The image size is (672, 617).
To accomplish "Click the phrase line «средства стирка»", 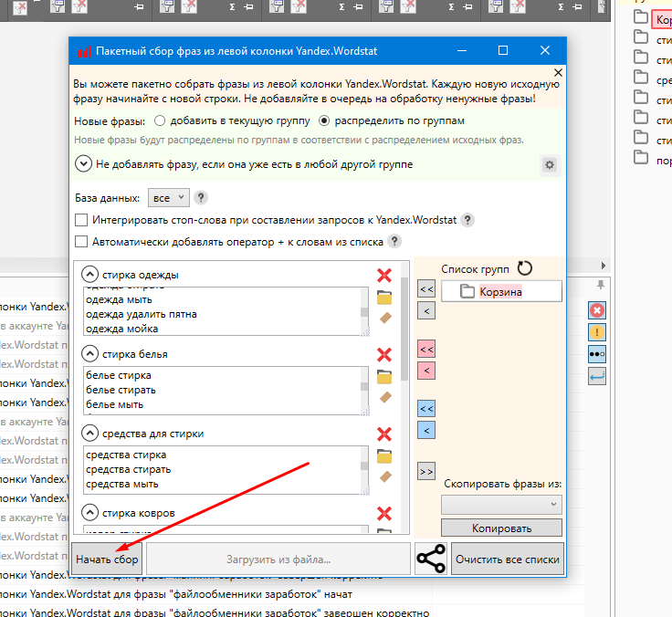I will (x=126, y=455).
